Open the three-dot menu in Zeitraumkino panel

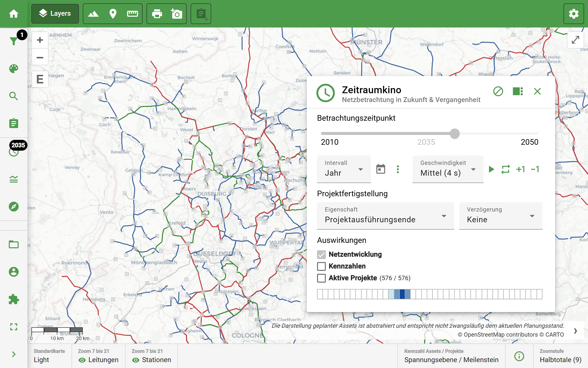coord(398,169)
